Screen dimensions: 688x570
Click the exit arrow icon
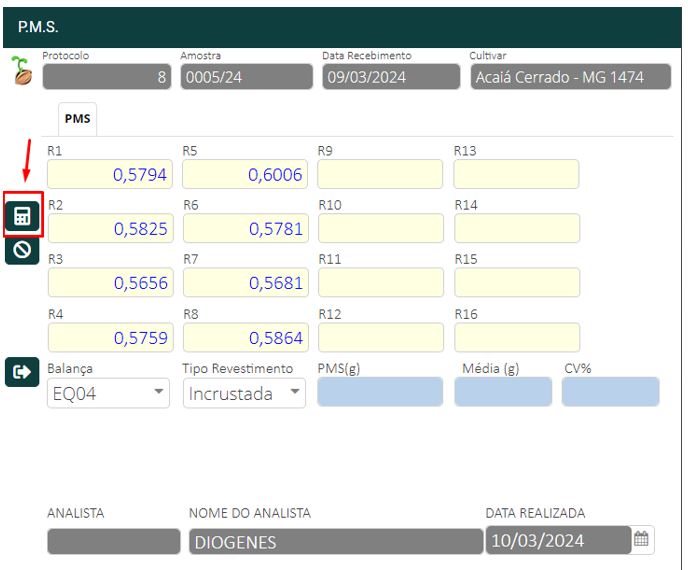pos(22,372)
